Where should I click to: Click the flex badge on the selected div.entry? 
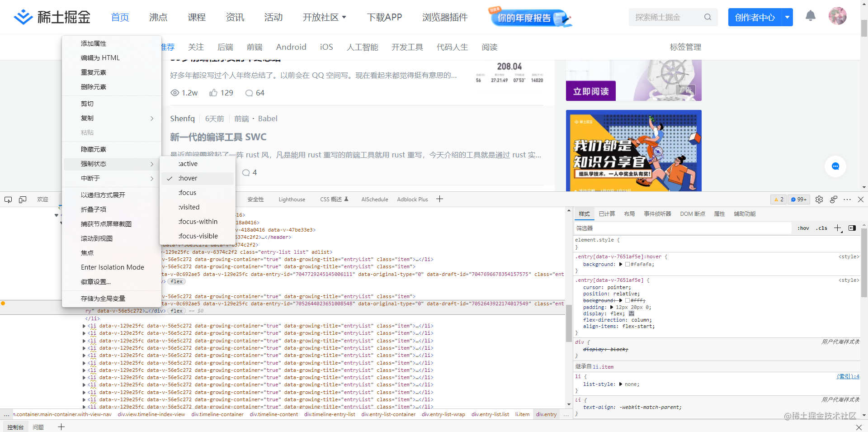(177, 311)
